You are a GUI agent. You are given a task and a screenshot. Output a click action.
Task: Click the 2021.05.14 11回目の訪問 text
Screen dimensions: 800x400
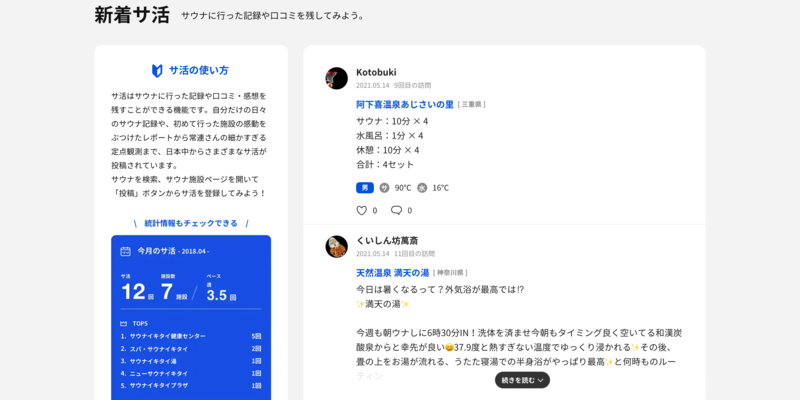click(395, 254)
